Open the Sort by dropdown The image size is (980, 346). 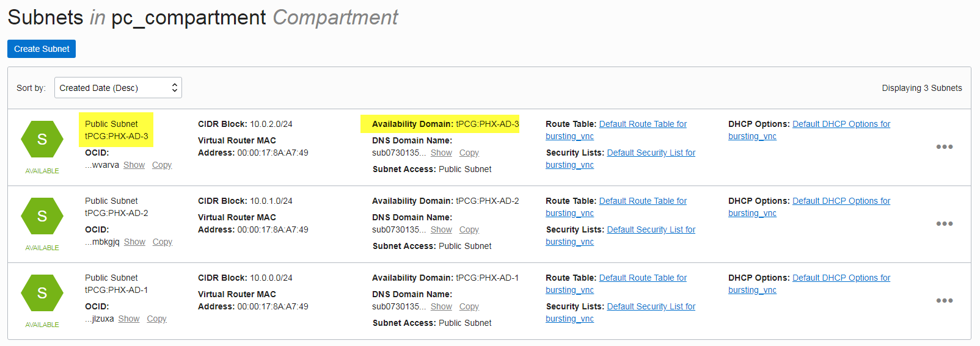click(118, 88)
